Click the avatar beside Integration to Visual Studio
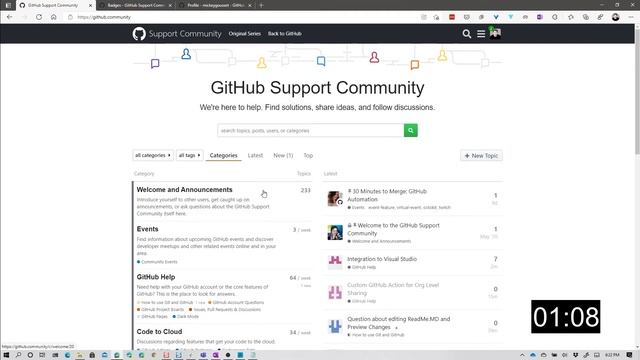The width and height of the screenshot is (640, 360). click(335, 262)
